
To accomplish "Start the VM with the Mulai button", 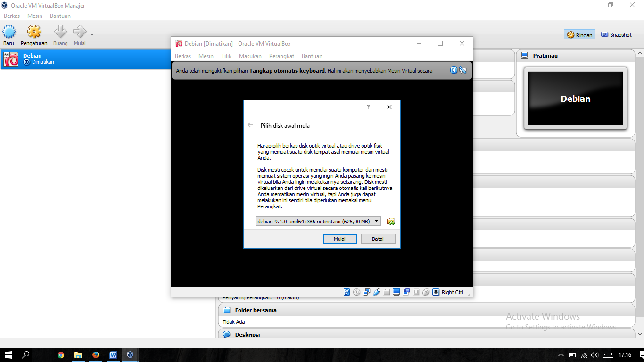I will [x=340, y=239].
